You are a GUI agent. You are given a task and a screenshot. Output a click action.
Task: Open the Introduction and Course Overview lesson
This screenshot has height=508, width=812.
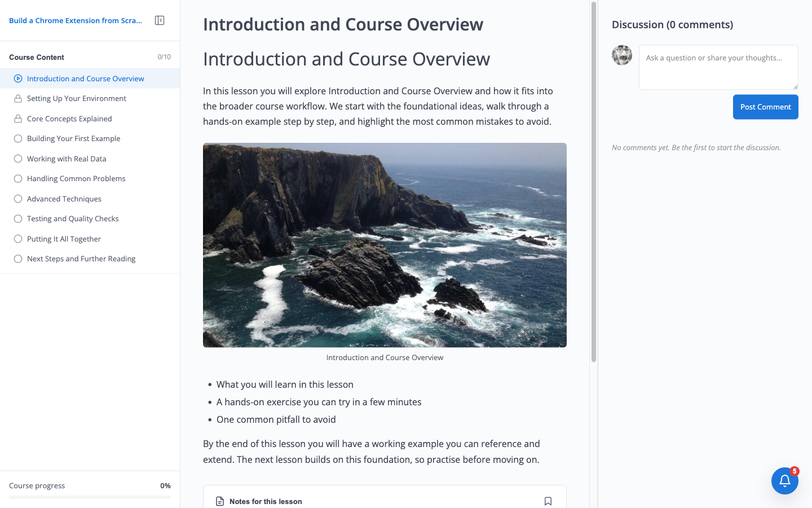tap(90, 78)
